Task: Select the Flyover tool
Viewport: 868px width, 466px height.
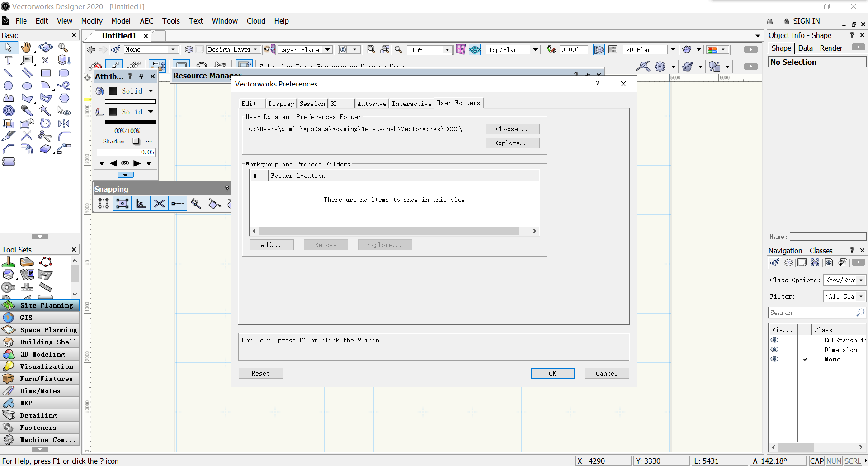Action: coord(46,47)
